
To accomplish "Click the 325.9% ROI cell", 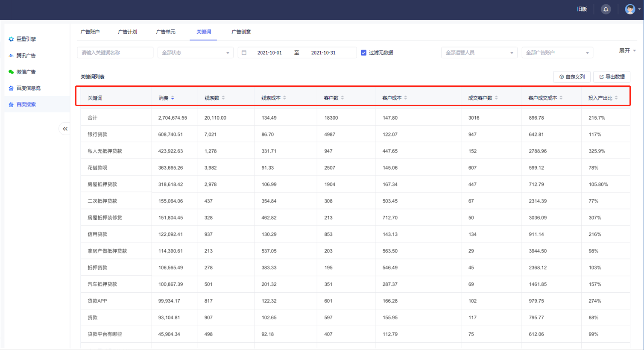I will pyautogui.click(x=597, y=151).
